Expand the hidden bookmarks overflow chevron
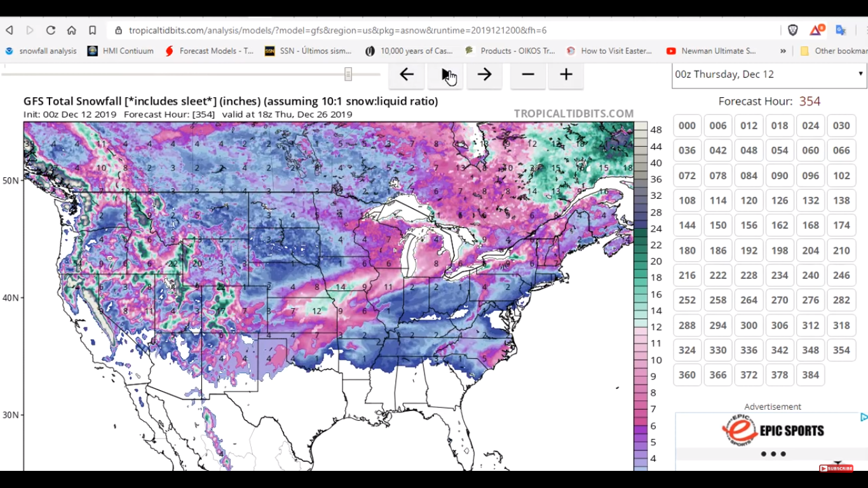The width and height of the screenshot is (868, 488). (x=783, y=51)
